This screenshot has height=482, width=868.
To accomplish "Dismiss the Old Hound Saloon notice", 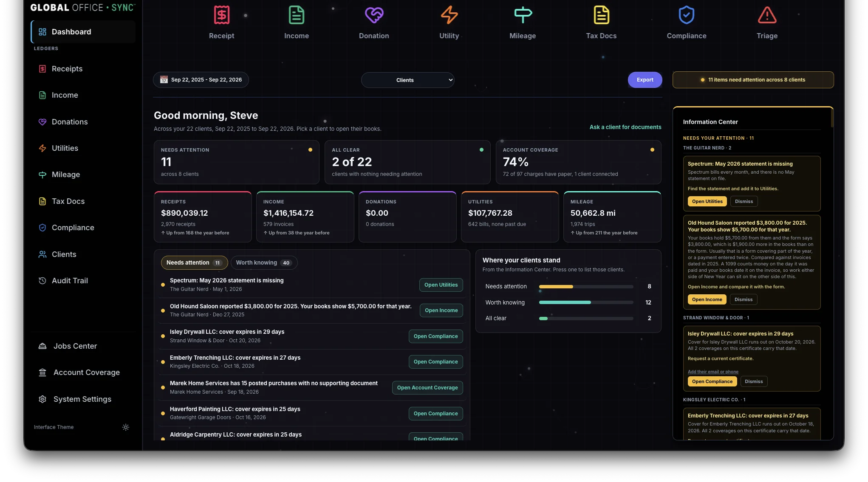I will 743,299.
